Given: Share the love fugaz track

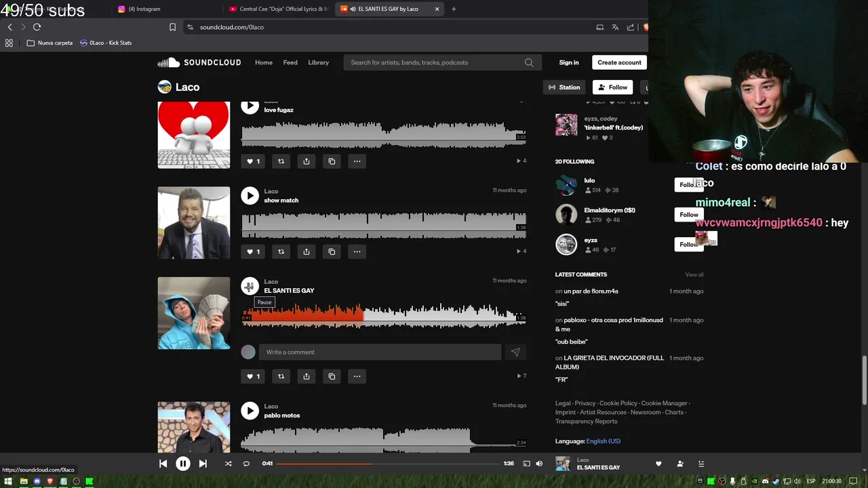Looking at the screenshot, I should pos(307,161).
